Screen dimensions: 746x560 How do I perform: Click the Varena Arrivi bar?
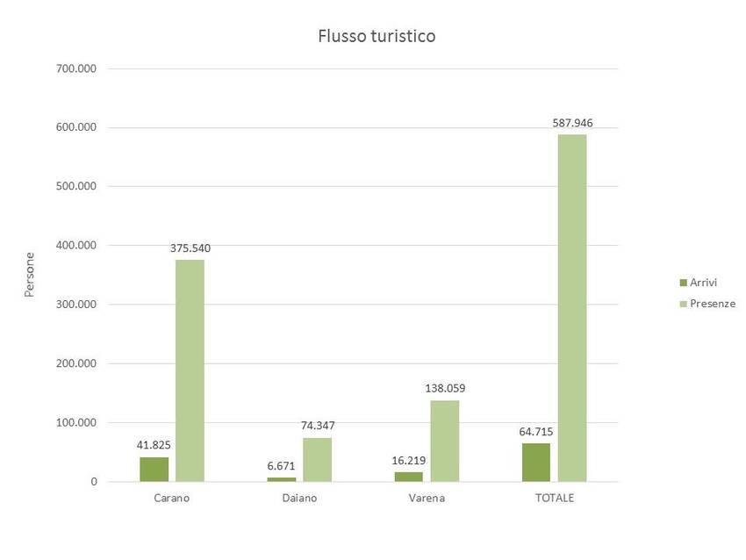pyautogui.click(x=408, y=477)
